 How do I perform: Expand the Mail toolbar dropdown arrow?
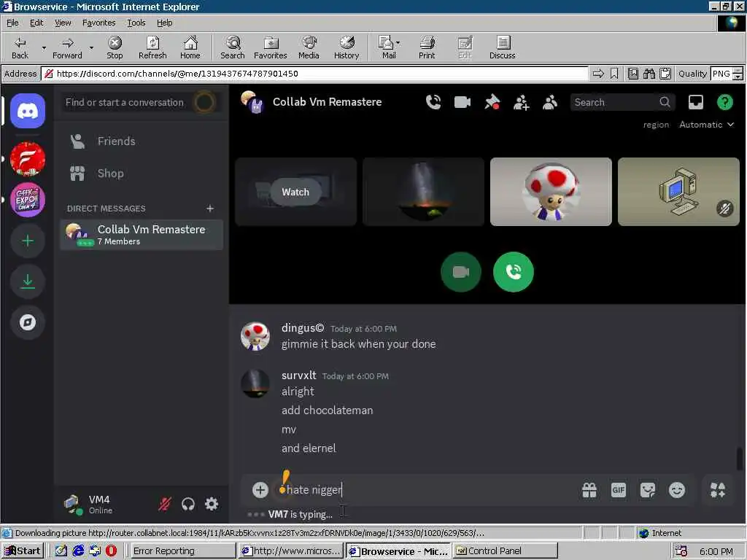(398, 43)
